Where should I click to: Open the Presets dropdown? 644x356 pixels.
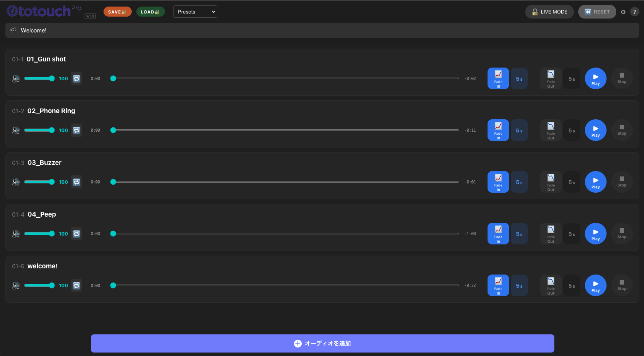coord(195,12)
